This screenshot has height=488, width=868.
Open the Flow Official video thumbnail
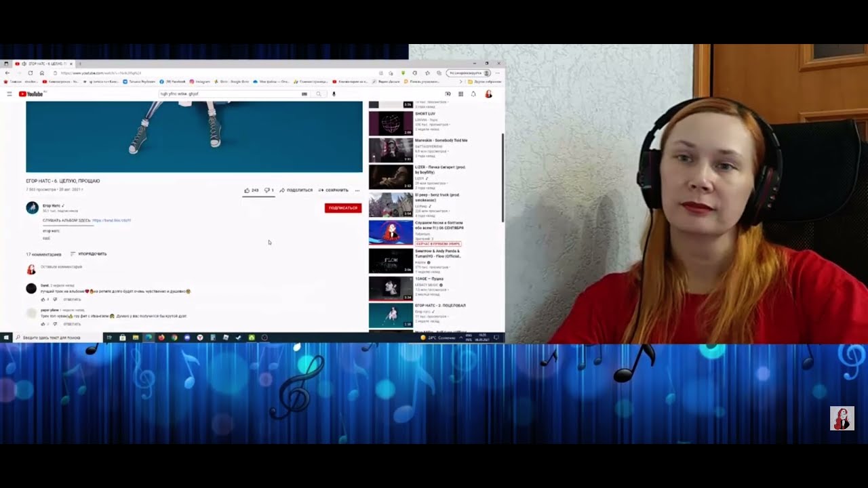(x=391, y=261)
